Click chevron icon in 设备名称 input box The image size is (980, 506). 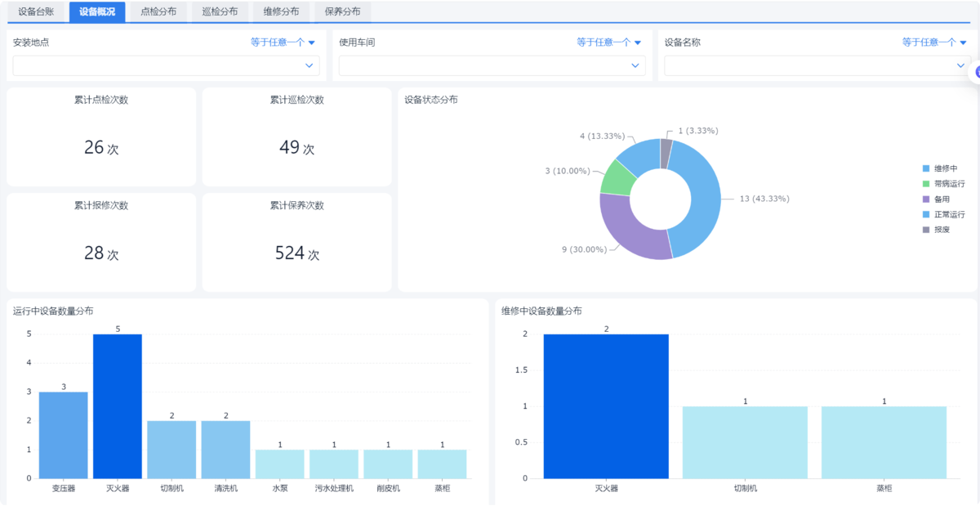(960, 65)
